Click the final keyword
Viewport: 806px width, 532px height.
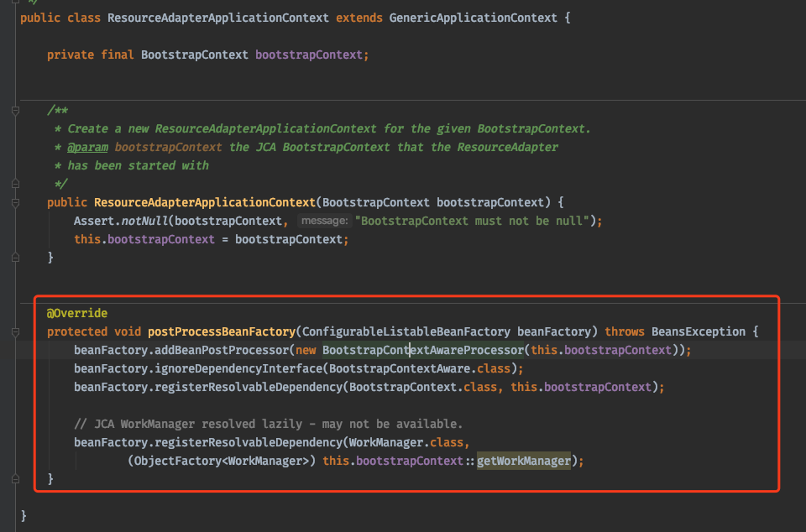coord(117,55)
